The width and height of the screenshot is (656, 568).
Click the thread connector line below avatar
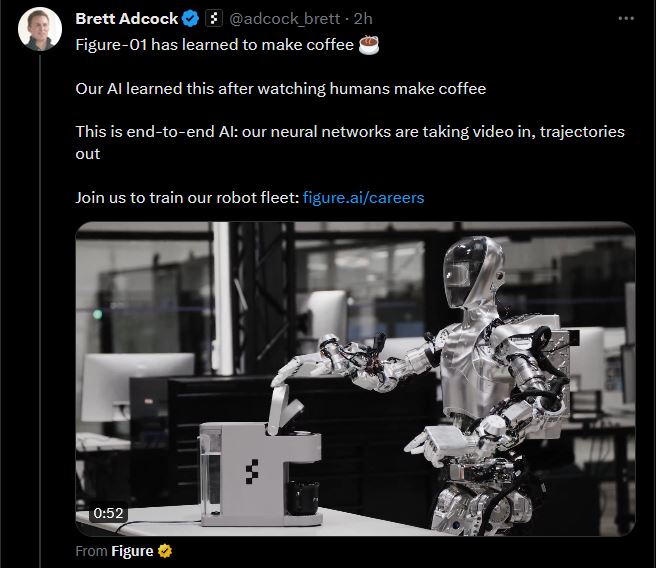(40, 311)
